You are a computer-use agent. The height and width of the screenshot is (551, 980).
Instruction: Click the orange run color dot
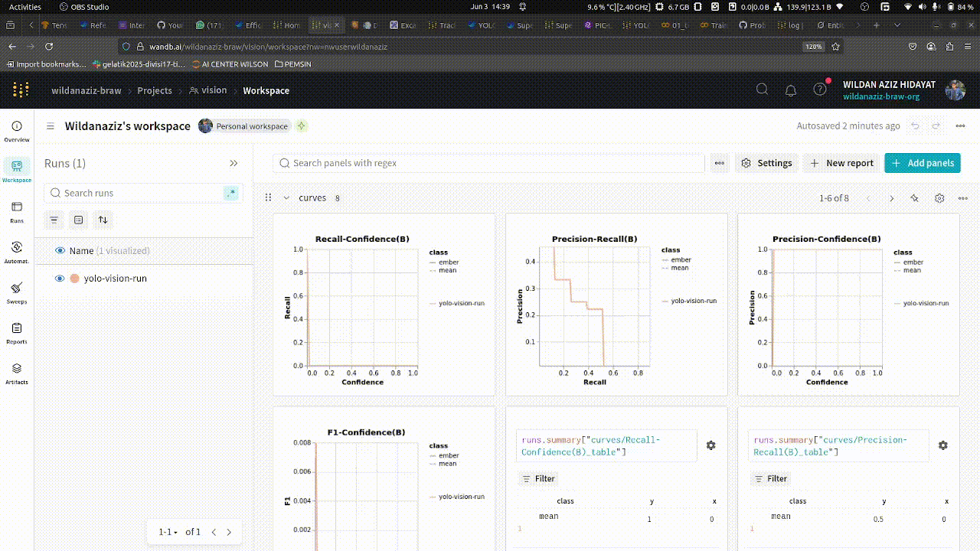(x=75, y=278)
